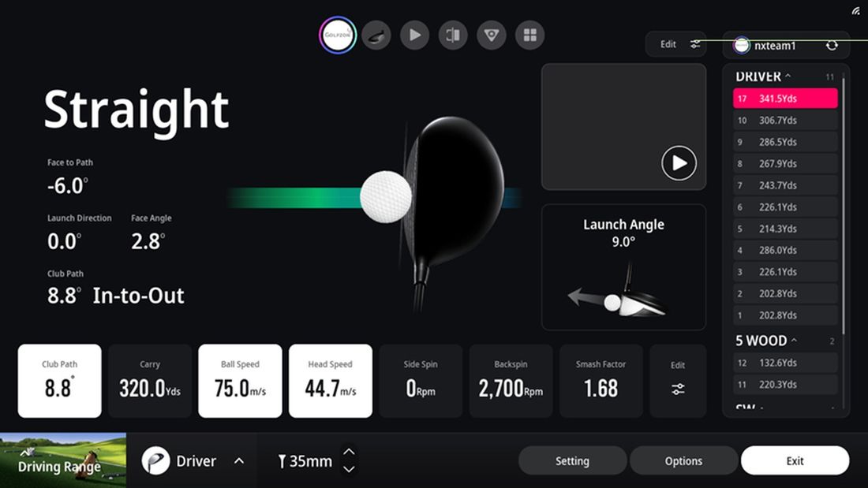
Task: Click the shot list vertical scrollbar
Action: pyautogui.click(x=844, y=205)
